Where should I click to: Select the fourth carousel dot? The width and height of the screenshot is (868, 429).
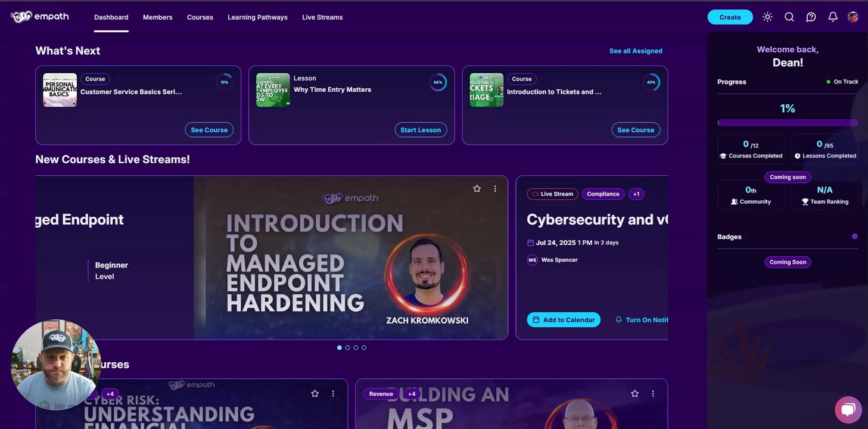coord(364,347)
